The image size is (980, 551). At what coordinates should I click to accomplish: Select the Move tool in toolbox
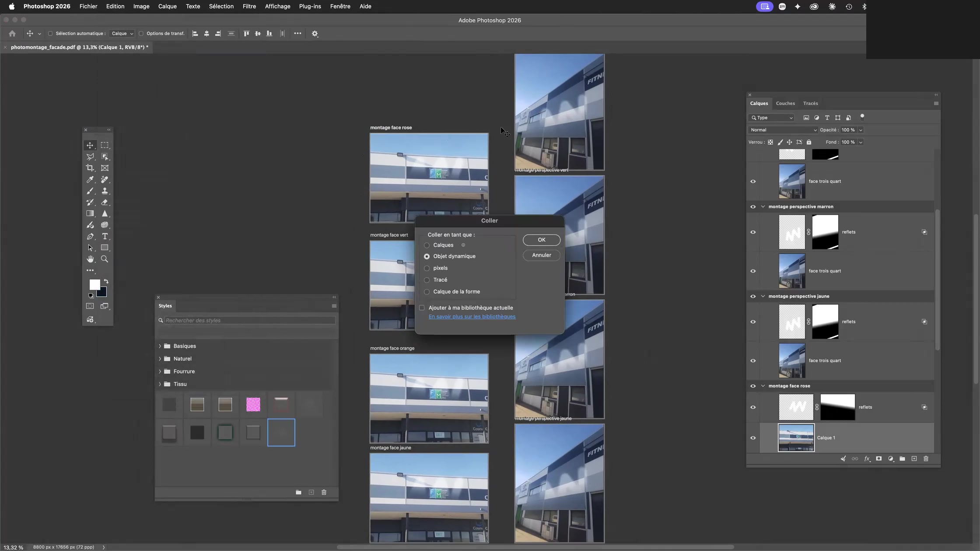[90, 145]
